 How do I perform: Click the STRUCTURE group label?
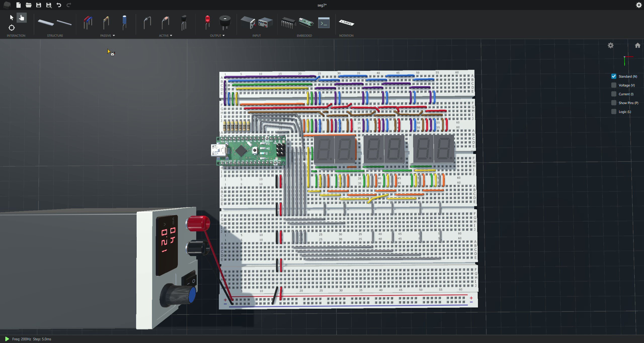click(55, 35)
